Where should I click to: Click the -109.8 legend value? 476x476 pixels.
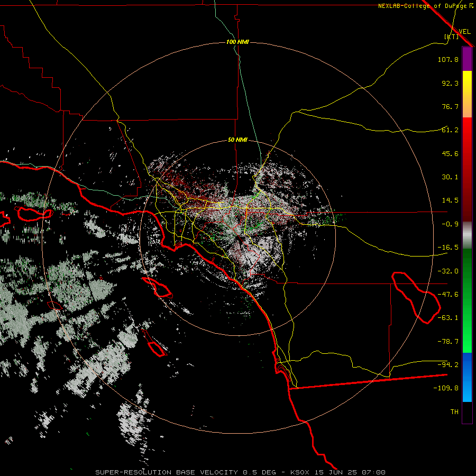tap(446, 388)
